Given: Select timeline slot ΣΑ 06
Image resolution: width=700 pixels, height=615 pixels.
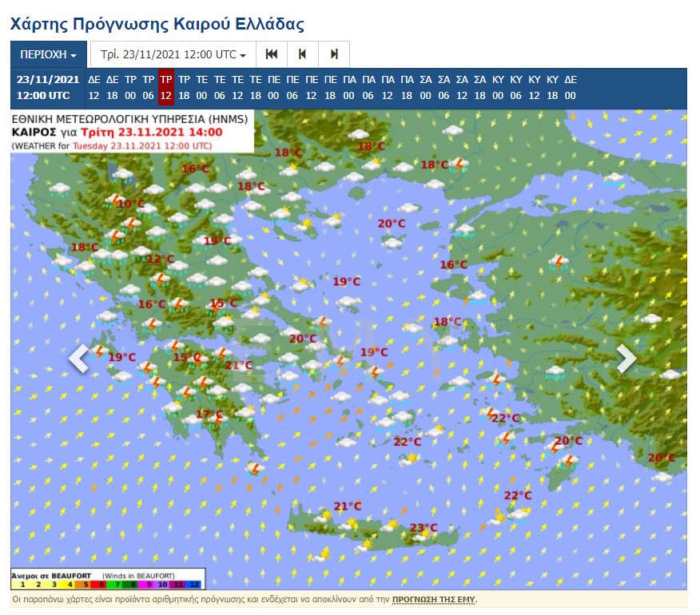Looking at the screenshot, I should point(443,88).
